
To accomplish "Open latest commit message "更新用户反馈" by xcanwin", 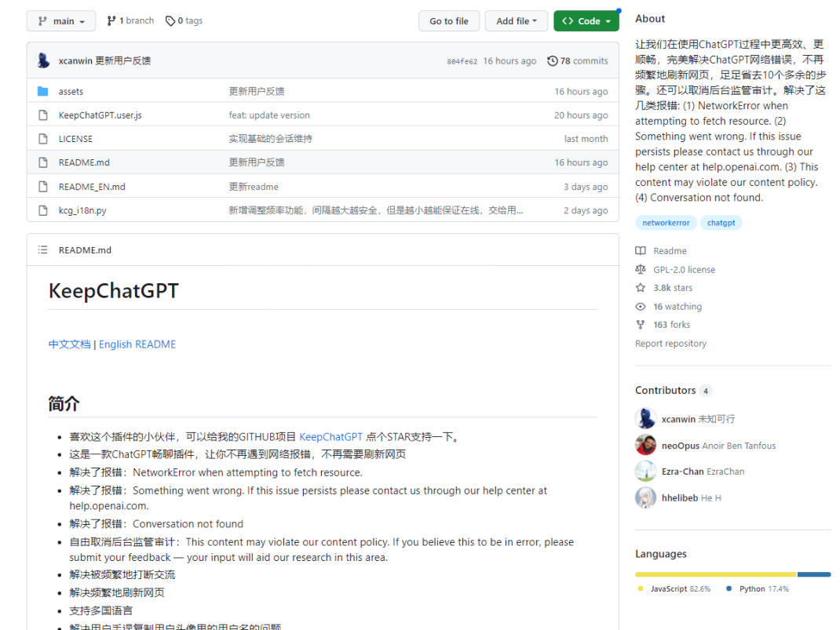I will (122, 61).
